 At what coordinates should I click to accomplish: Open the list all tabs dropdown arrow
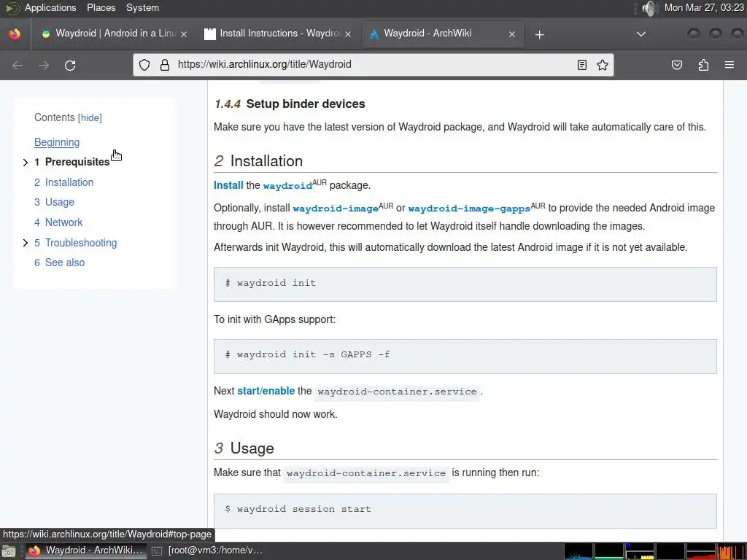click(641, 34)
